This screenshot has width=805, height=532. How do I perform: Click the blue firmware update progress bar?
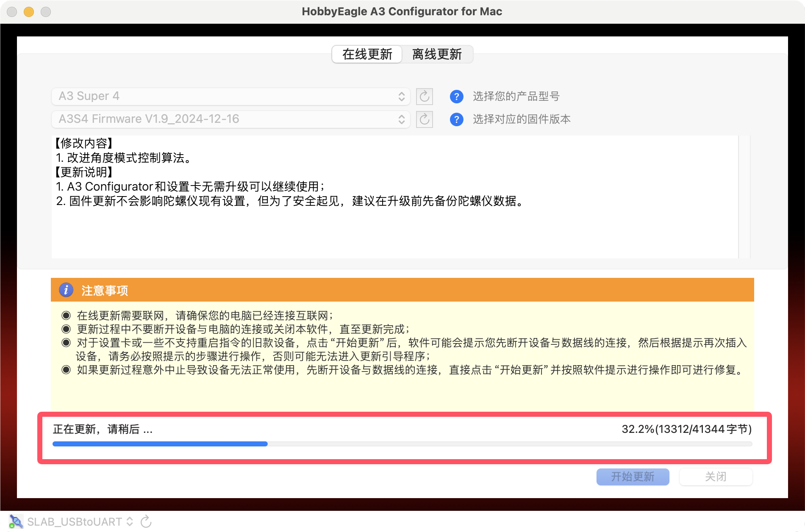click(x=160, y=444)
